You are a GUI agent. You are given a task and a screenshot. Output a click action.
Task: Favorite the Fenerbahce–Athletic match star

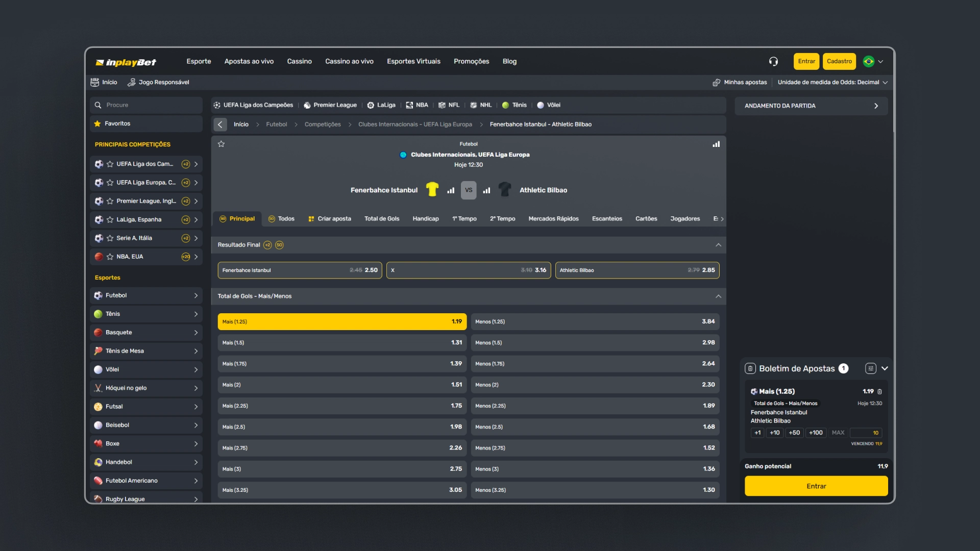(221, 144)
